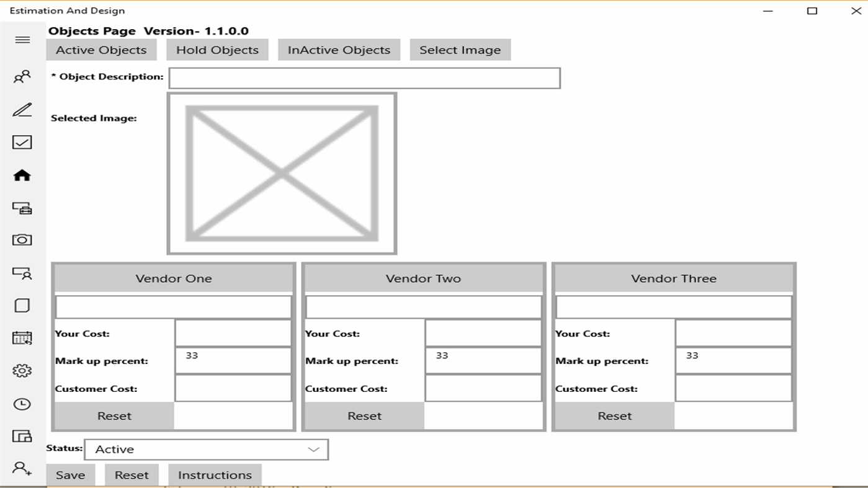The height and width of the screenshot is (488, 868).
Task: Select the Add User icon at sidebar bottom
Action: 22,469
